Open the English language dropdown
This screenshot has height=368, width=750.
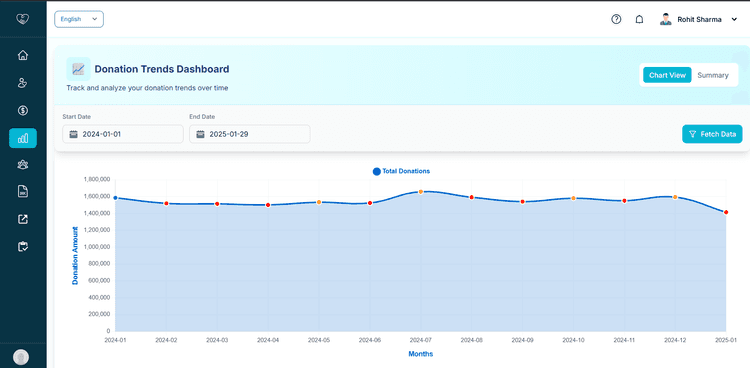(79, 19)
